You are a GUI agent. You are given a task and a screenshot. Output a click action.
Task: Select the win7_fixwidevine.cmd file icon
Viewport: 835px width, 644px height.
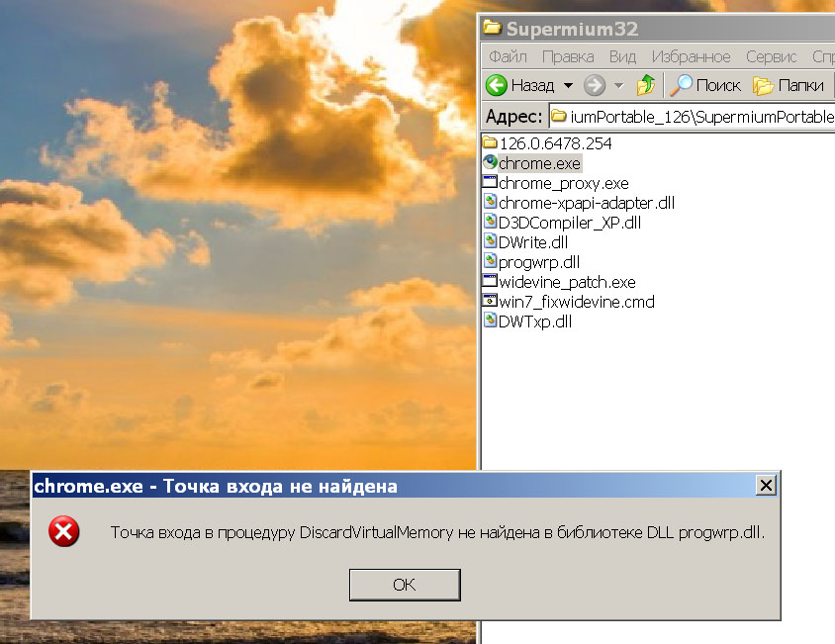click(490, 301)
